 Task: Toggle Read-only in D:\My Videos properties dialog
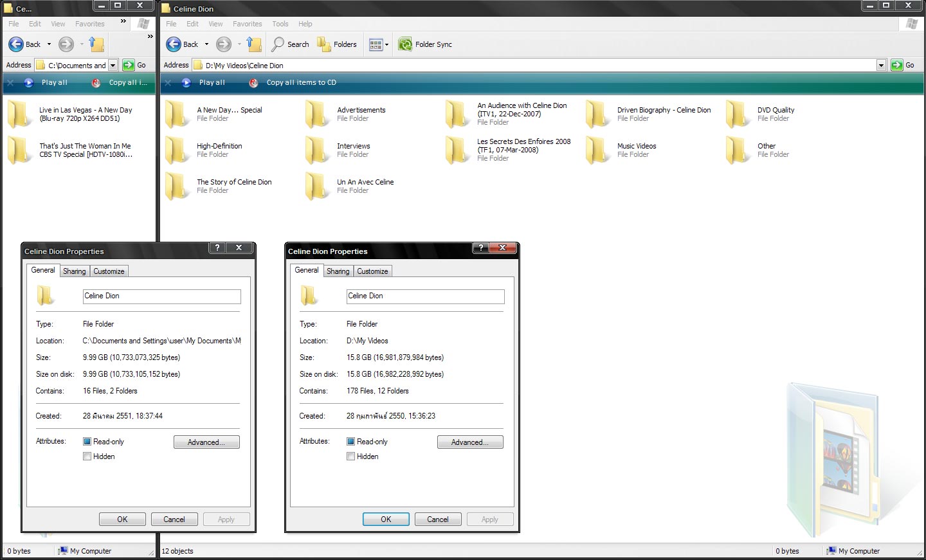pyautogui.click(x=350, y=442)
